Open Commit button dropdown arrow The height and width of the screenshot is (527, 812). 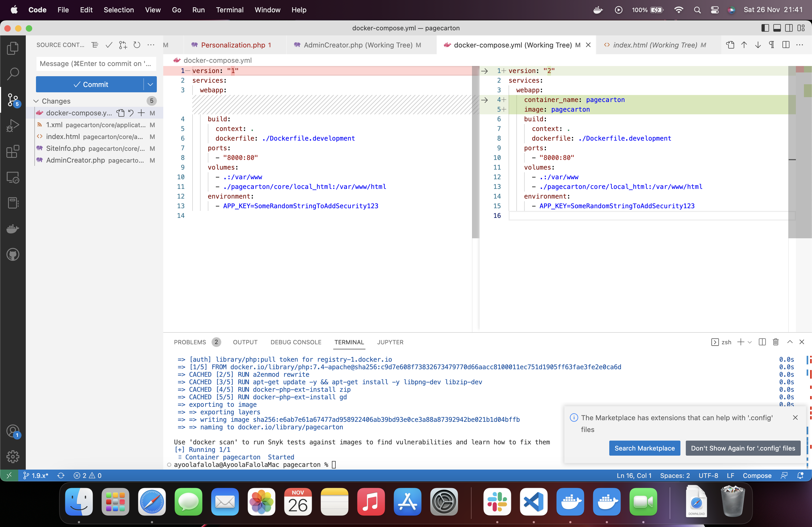(x=150, y=84)
